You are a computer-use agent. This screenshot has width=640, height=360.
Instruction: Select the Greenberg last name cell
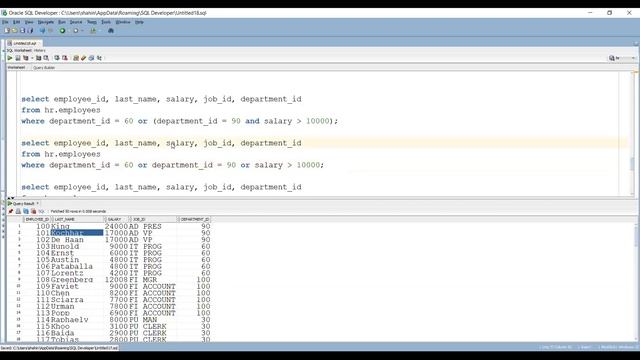click(x=77, y=280)
